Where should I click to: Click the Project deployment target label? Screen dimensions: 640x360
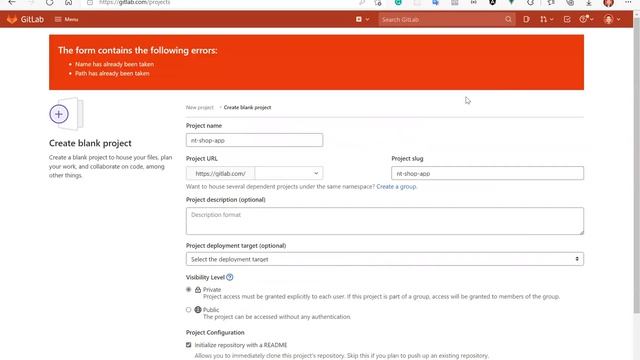pyautogui.click(x=236, y=246)
